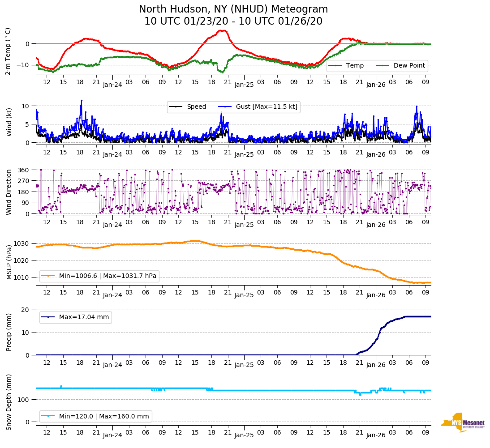Click the Snow Depth Min/Max legend
This screenshot has height=448, width=490.
click(x=95, y=416)
